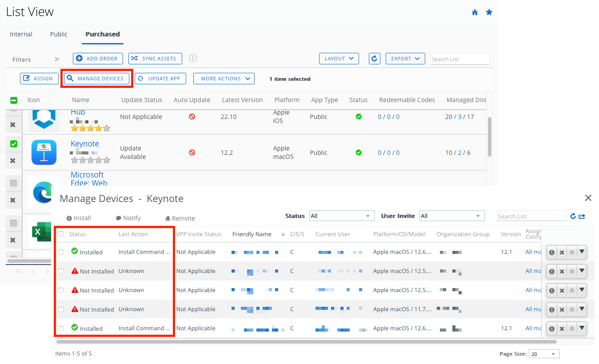The height and width of the screenshot is (364, 599).
Task: Click the Keynote app icon in the list
Action: [44, 152]
